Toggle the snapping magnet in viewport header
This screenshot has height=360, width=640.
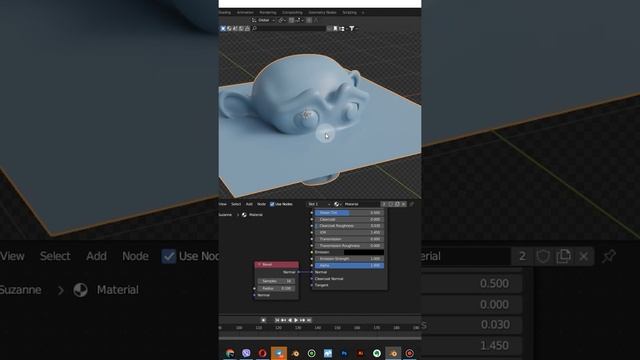click(291, 20)
